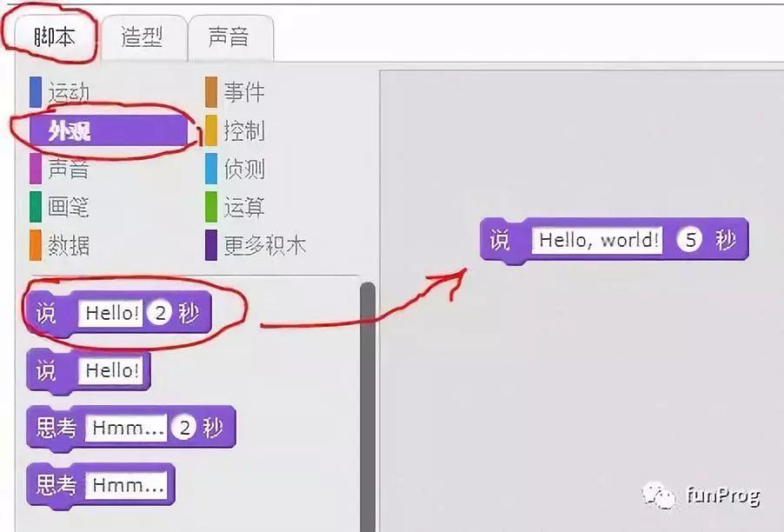
Task: Click the 说 Hello! 2 秒 palette block
Action: point(45,314)
